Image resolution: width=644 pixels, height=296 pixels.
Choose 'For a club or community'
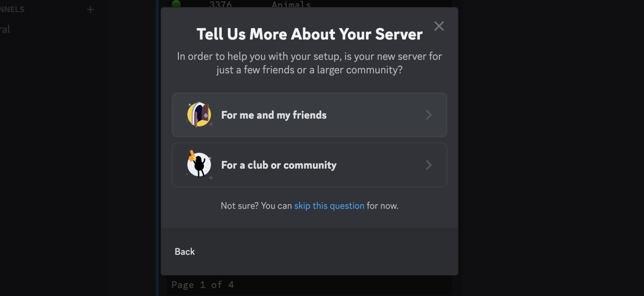click(309, 165)
